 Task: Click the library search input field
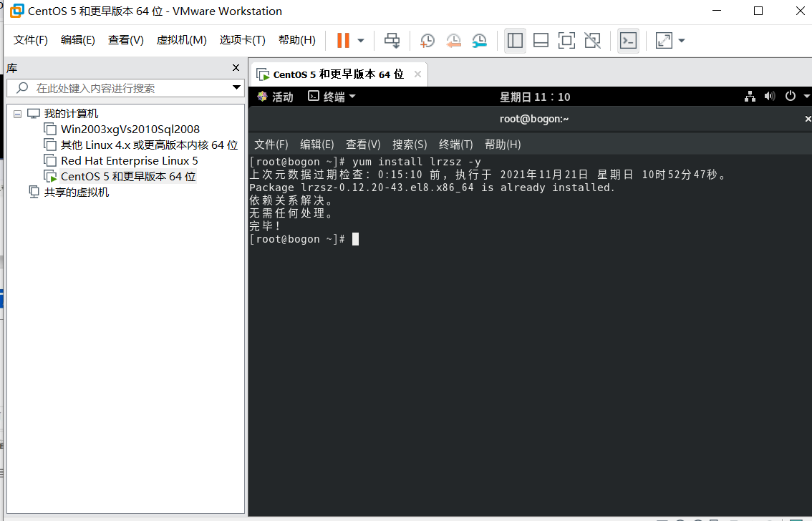(x=125, y=88)
